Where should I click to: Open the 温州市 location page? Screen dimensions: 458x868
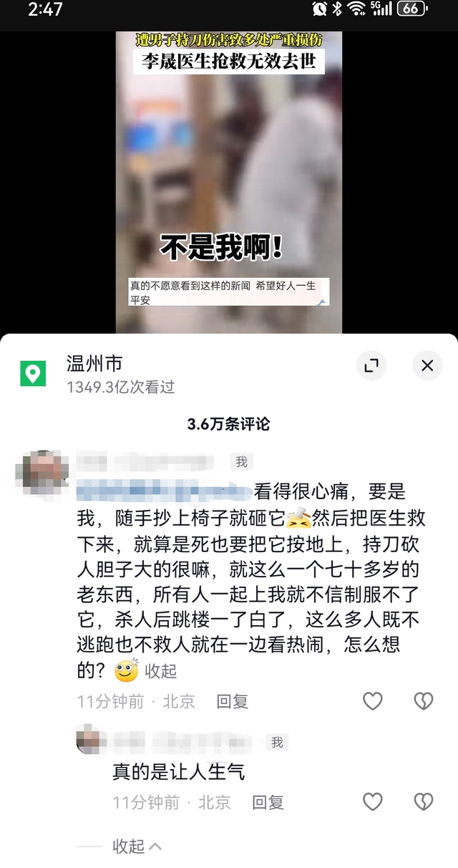coord(94,364)
